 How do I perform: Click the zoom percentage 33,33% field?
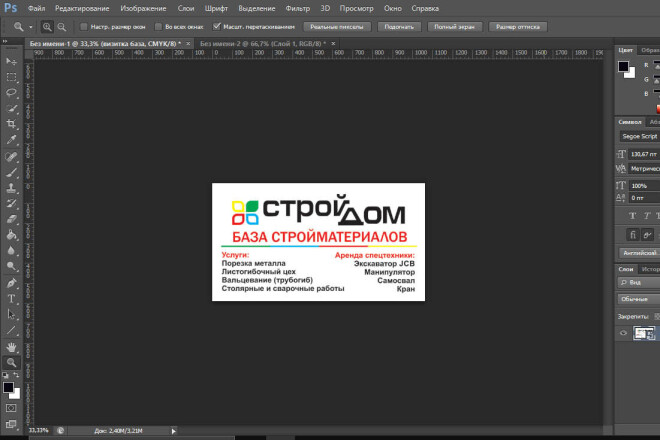[x=39, y=430]
